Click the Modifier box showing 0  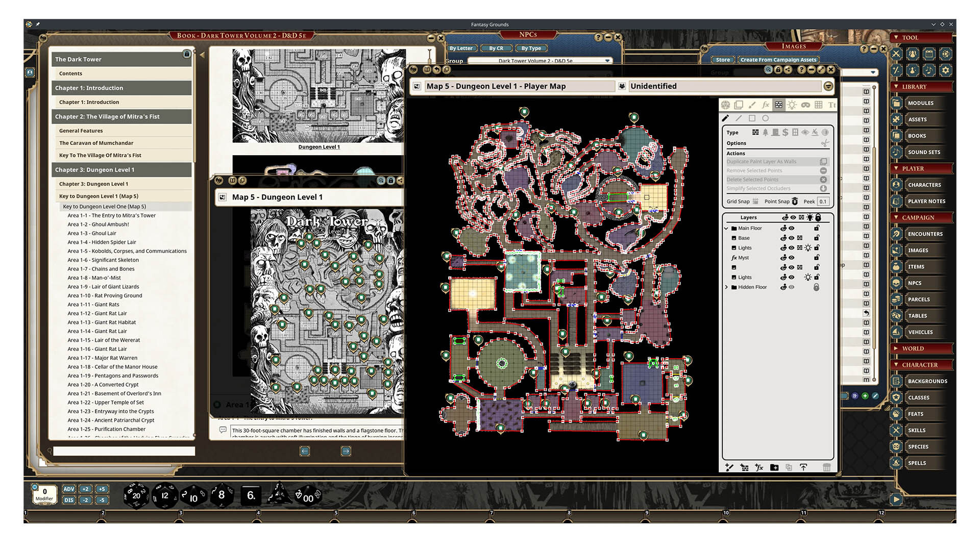pos(44,494)
